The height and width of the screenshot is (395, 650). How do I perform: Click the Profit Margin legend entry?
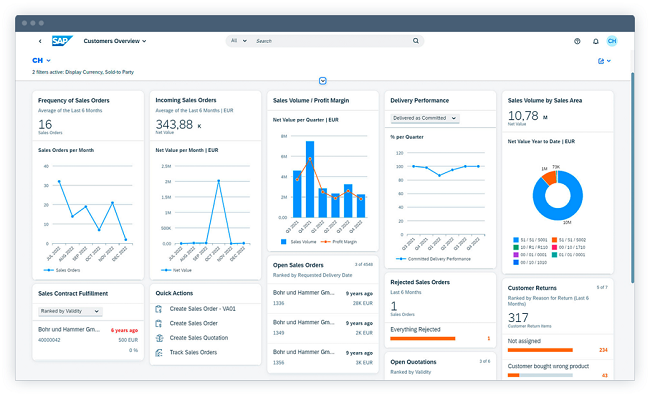339,242
